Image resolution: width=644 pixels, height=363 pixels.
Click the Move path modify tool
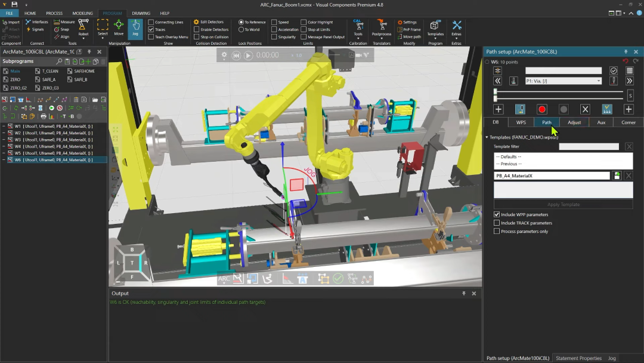[x=409, y=37]
